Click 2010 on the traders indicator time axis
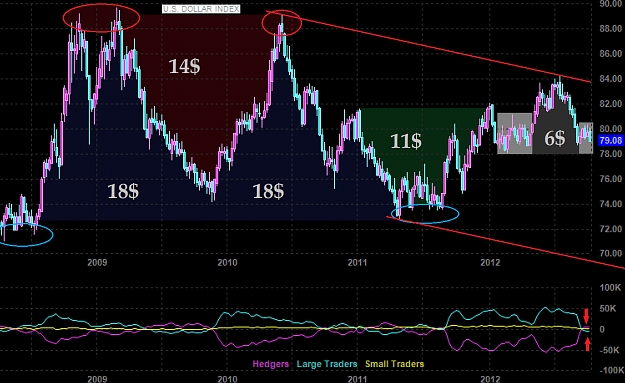The height and width of the screenshot is (383, 625). 227,379
